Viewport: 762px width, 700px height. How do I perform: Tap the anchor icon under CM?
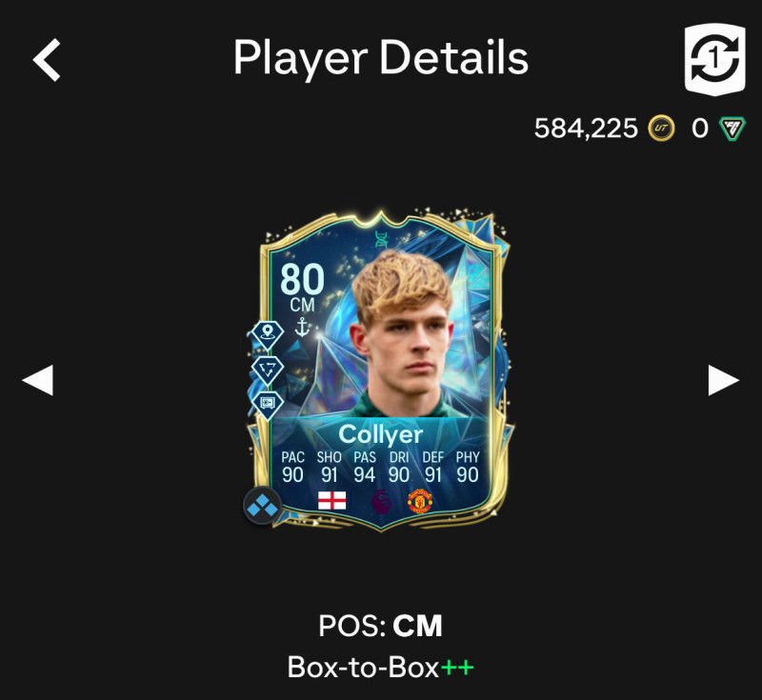pyautogui.click(x=302, y=327)
